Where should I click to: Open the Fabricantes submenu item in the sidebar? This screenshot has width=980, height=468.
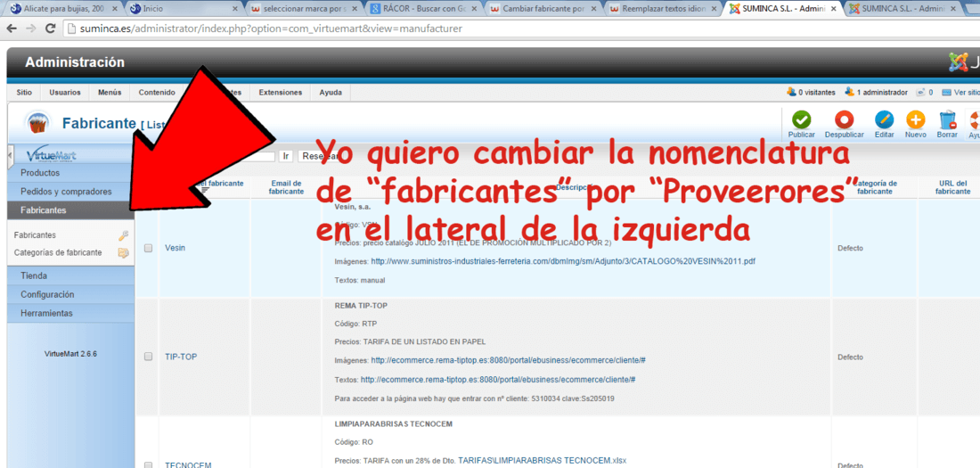tap(35, 235)
